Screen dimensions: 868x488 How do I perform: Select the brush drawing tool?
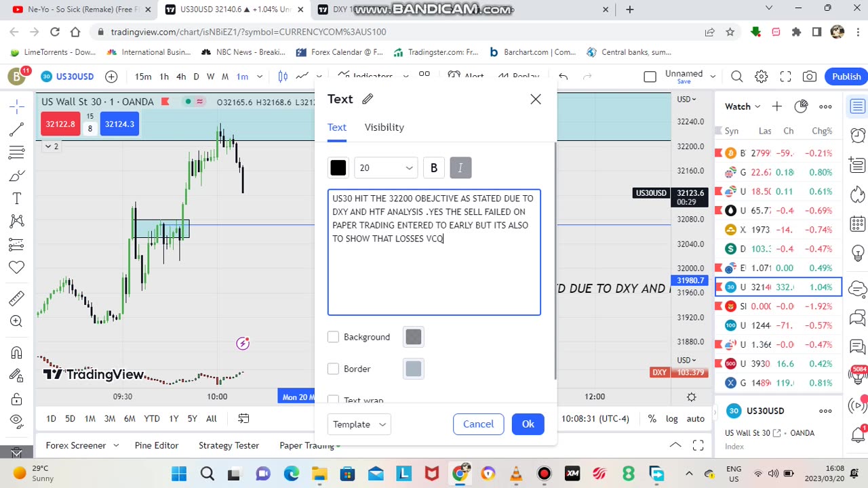point(17,176)
